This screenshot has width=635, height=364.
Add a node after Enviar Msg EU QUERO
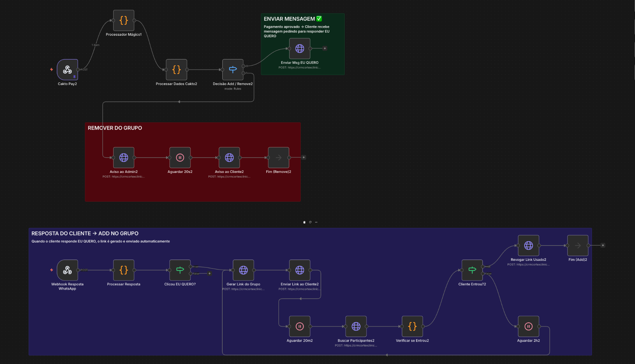tap(325, 48)
